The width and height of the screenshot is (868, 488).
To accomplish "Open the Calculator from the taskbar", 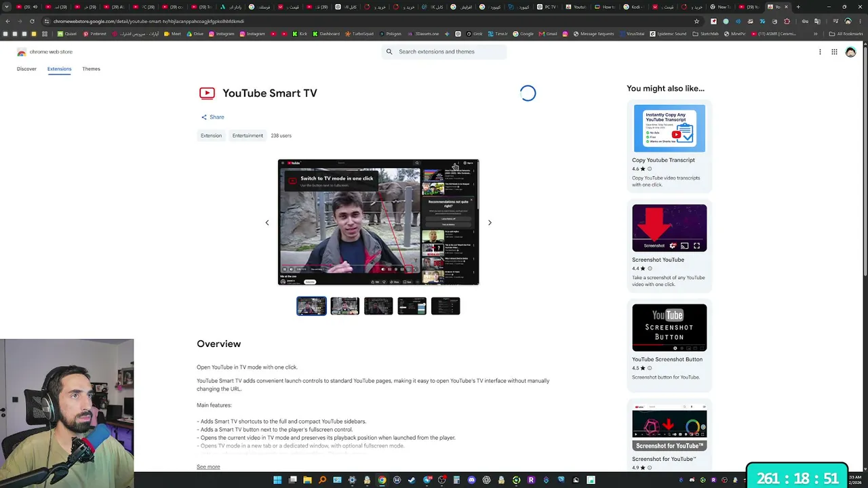I will click(456, 480).
